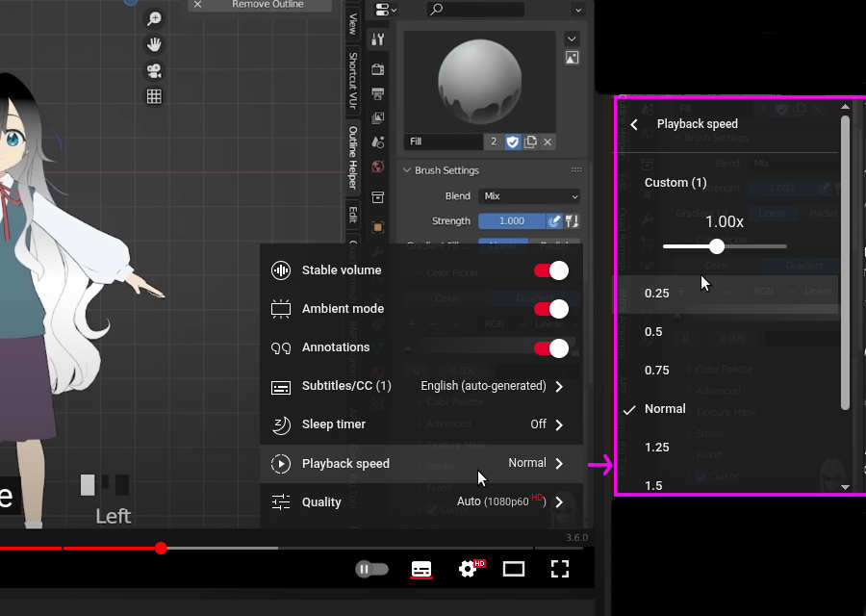Toggle the Strength pressure sensitivity icon

pos(554,221)
